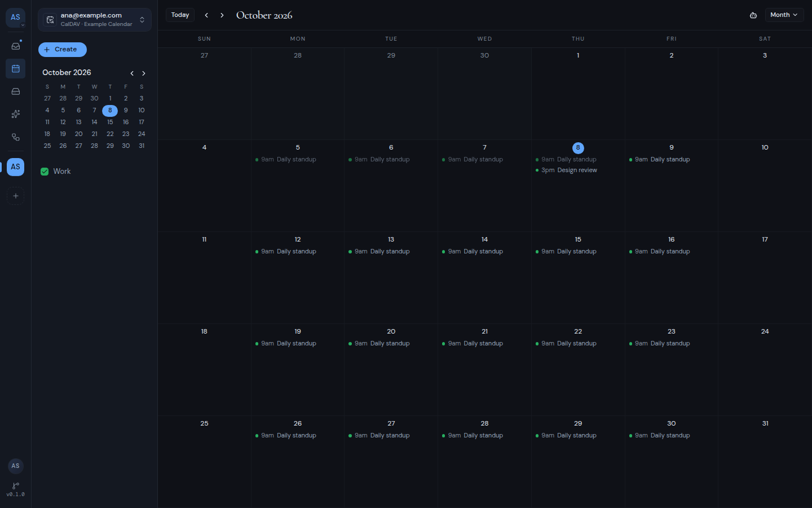This screenshot has height=508, width=812.
Task: Toggle the Work calendar checkbox
Action: (x=45, y=172)
